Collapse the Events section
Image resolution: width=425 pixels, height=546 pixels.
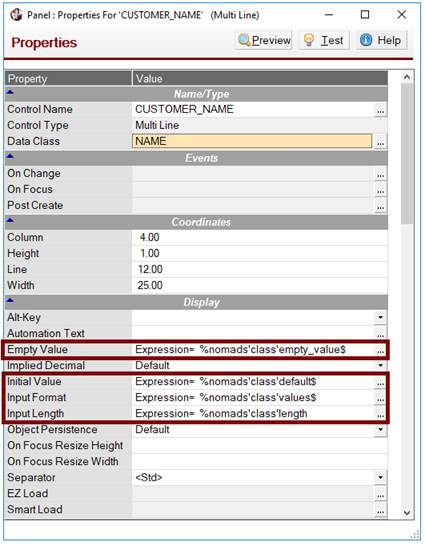tap(10, 156)
